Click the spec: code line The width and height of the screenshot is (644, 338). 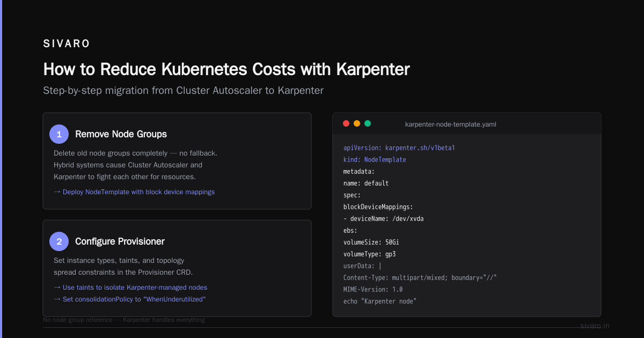(x=352, y=195)
